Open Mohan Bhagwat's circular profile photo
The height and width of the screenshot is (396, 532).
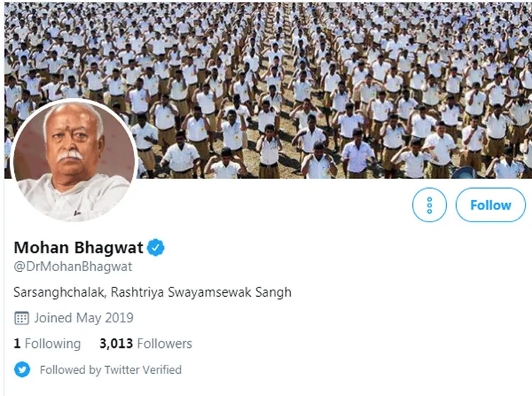pos(74,160)
